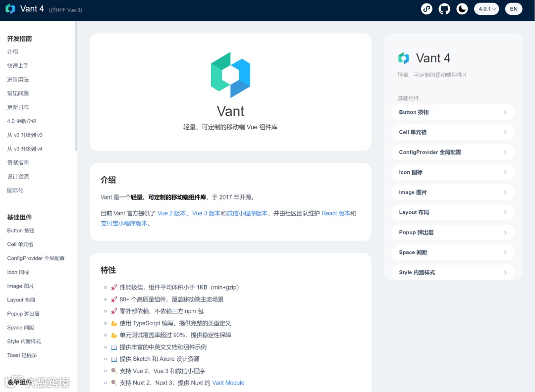535x392 pixels.
Task: Click the Vant logo icon in header
Action: 10,9
